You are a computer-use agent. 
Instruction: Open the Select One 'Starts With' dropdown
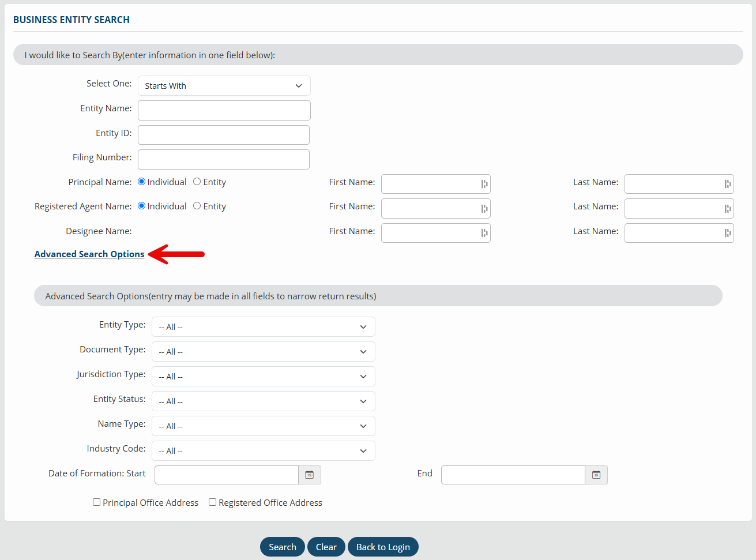tap(224, 86)
